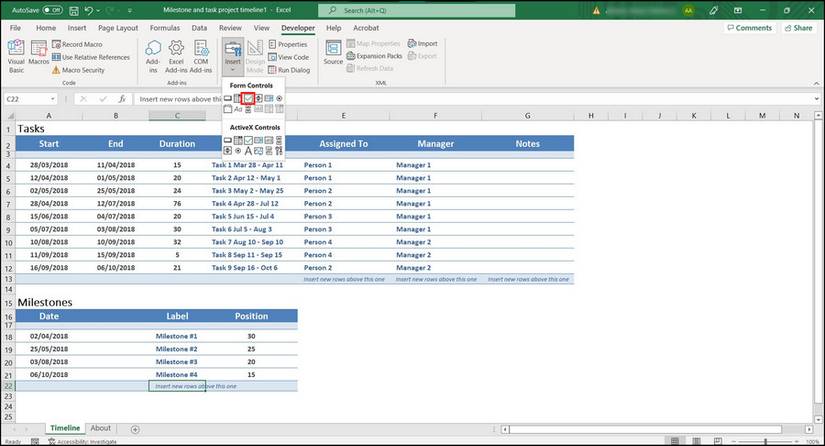The width and height of the screenshot is (825, 446).
Task: Select ActiveX Combo Box control
Action: 238,140
